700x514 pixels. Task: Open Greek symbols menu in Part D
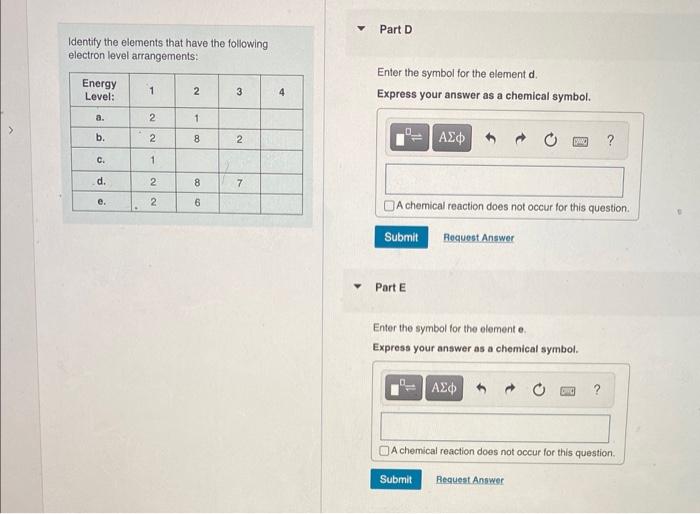point(451,138)
